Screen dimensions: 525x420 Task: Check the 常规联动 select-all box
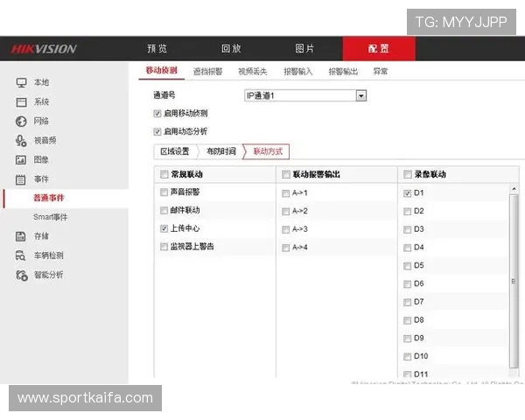tap(164, 174)
